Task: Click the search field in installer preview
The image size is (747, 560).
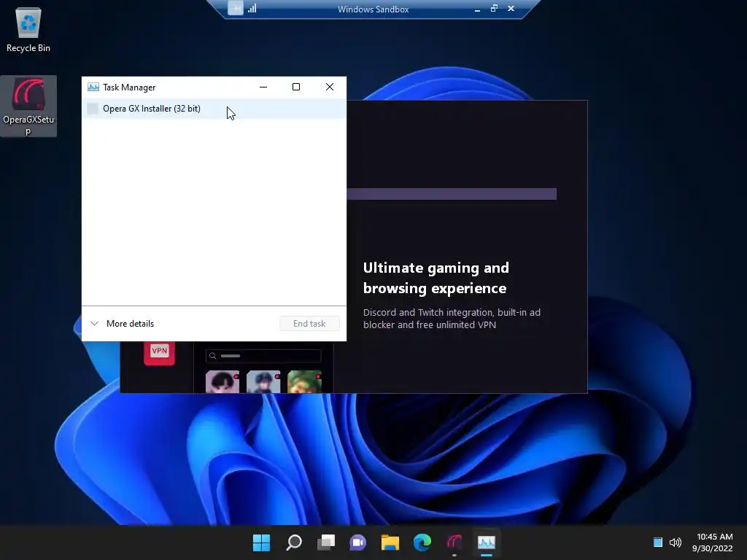Action: click(x=263, y=356)
